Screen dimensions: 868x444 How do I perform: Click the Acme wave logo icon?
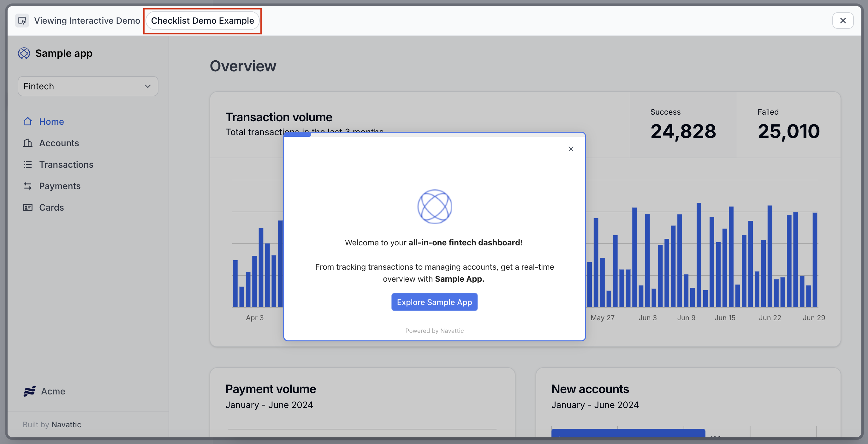[30, 391]
